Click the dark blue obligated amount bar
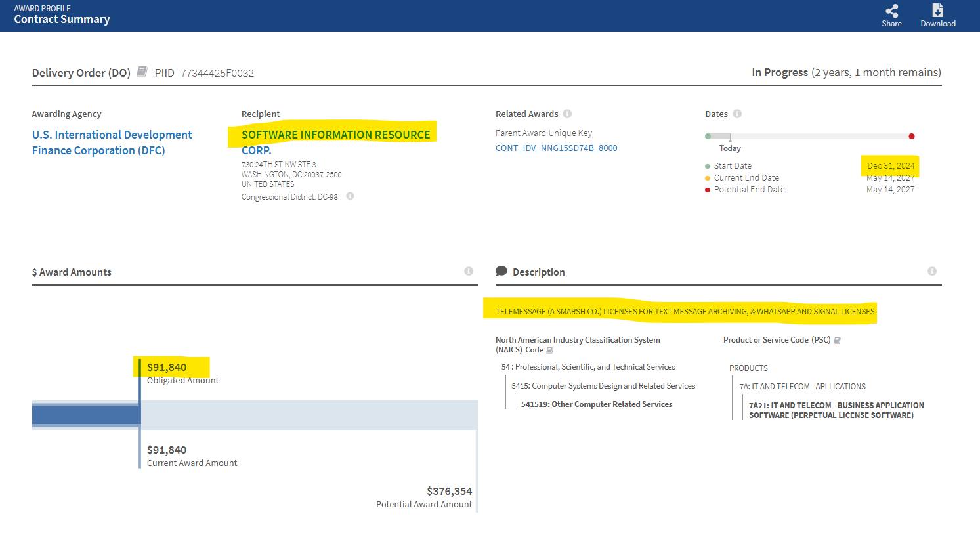 tap(86, 415)
